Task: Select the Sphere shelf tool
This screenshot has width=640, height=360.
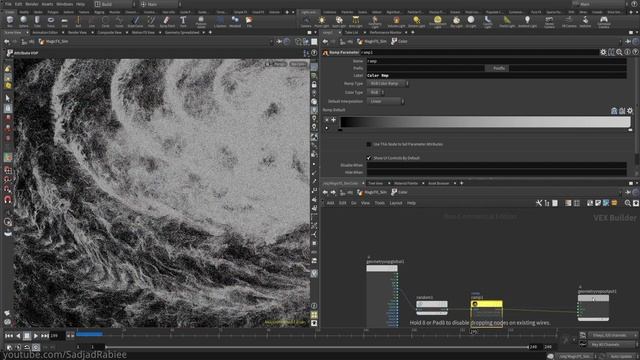Action: coord(24,21)
